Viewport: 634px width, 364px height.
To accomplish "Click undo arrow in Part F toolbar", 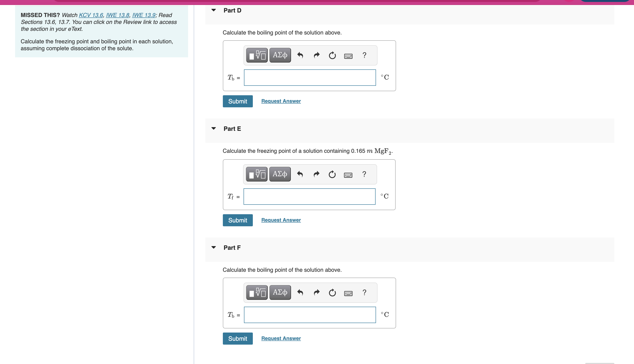I will coord(300,292).
